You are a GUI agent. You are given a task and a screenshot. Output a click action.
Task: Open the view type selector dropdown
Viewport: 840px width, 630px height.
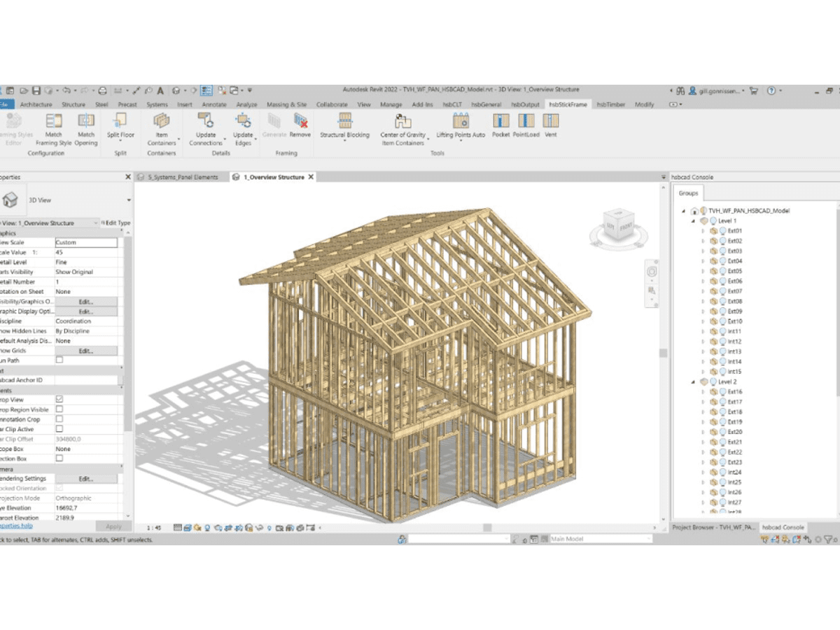[x=96, y=223]
